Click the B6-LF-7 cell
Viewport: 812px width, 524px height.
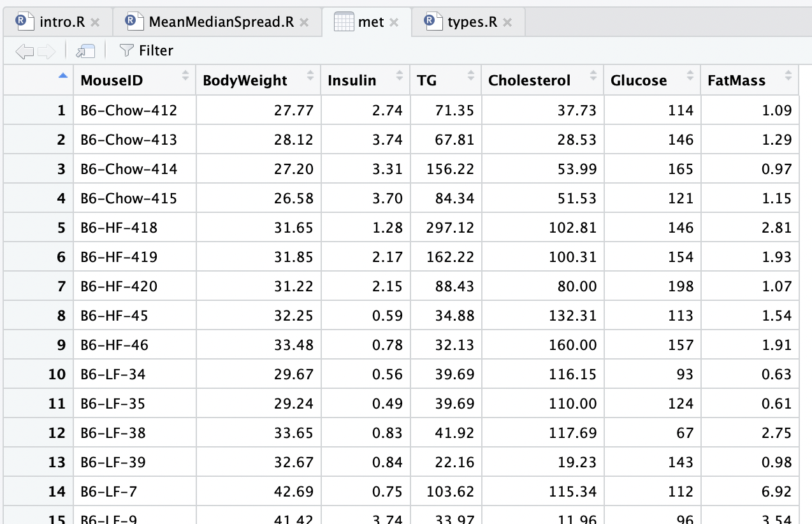(x=134, y=491)
